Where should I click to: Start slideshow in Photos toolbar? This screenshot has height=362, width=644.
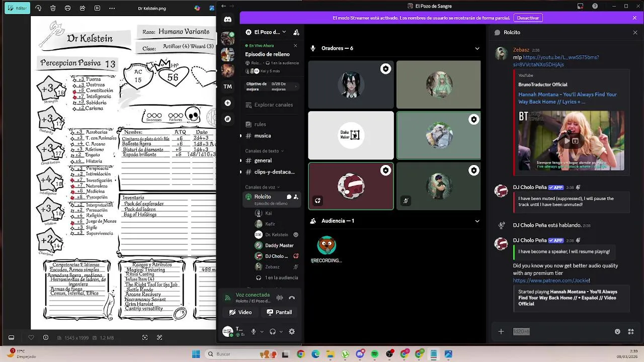[x=97, y=8]
